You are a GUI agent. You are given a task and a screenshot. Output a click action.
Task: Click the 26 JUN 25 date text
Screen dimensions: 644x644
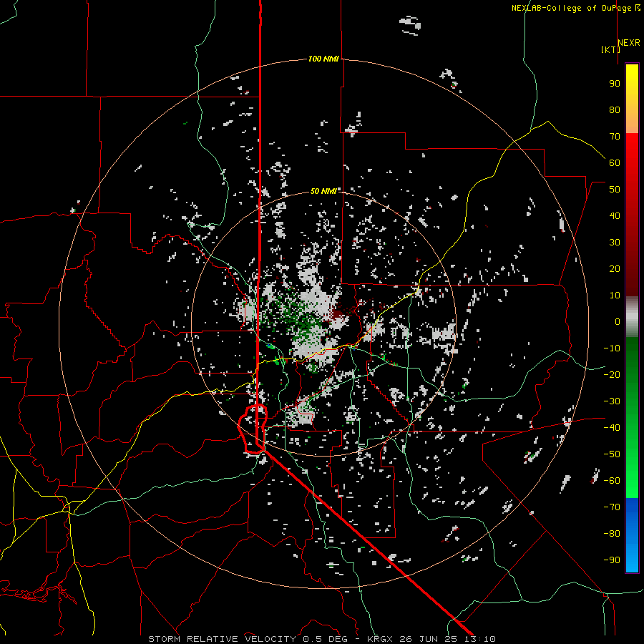pos(431,639)
